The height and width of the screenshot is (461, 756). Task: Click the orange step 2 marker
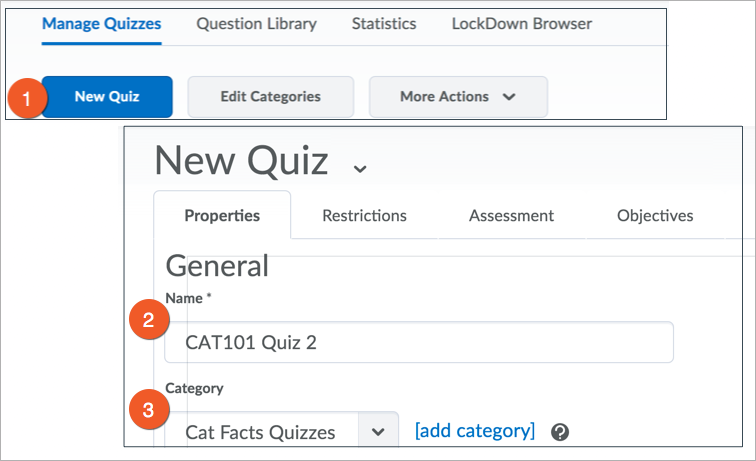click(149, 321)
